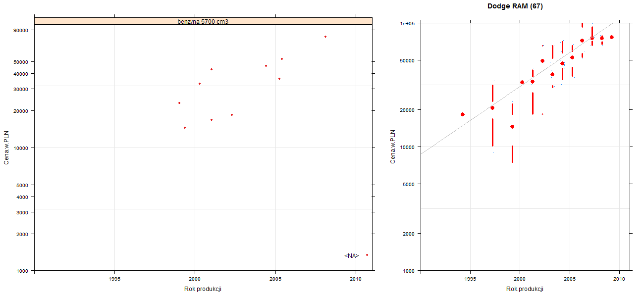Click the "Cena.w.PLN" axis title of the benzyna chart
The height and width of the screenshot is (297, 644).
coord(7,147)
